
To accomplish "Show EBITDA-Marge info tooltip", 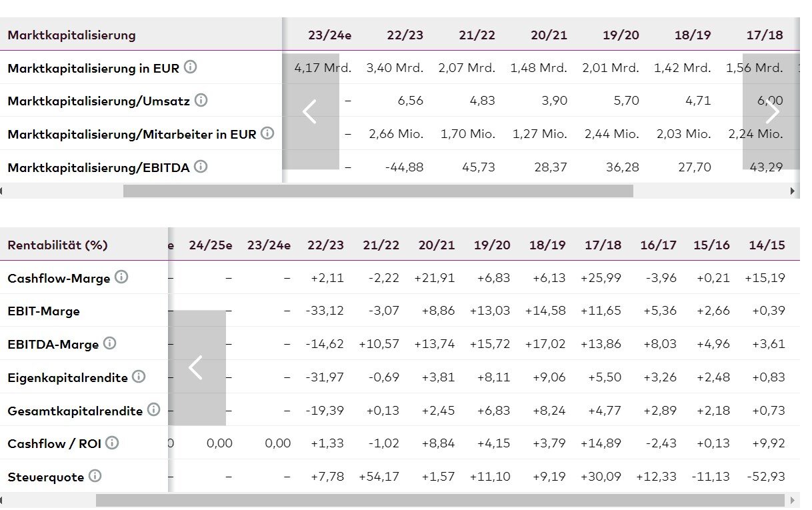I will pos(109,343).
